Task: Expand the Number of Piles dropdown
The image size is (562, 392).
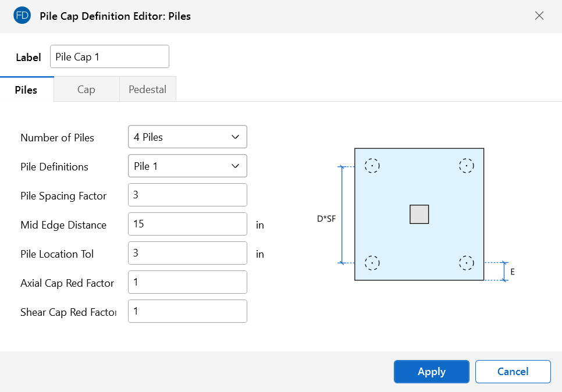Action: 187,137
